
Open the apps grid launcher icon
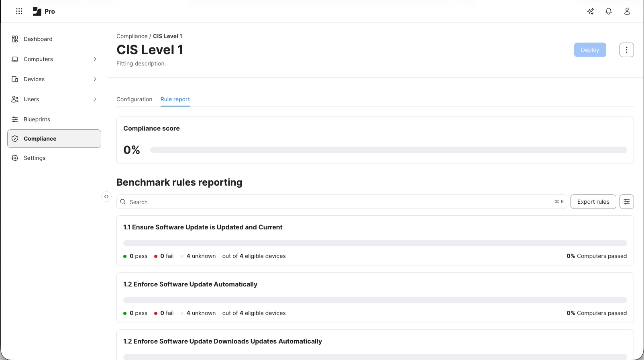19,11
